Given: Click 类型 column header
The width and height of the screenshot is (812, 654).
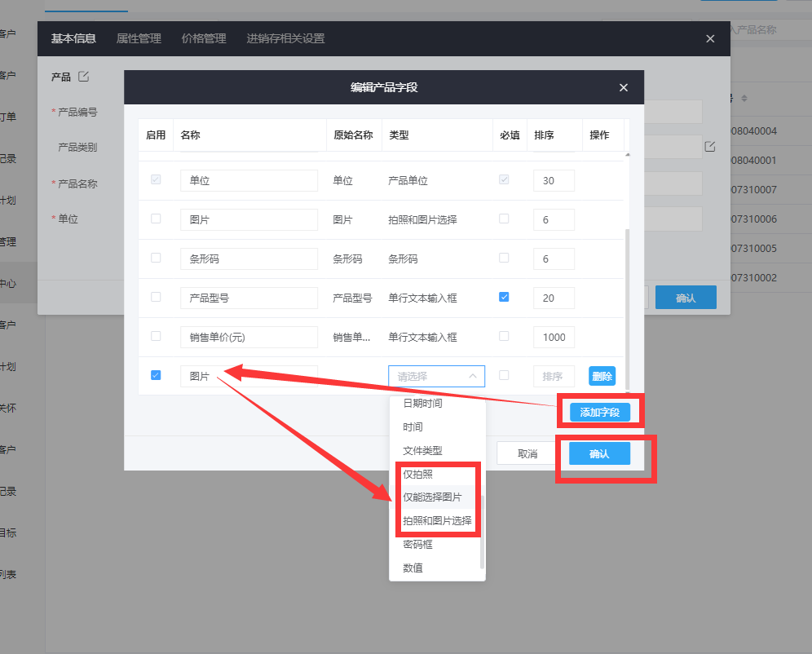Looking at the screenshot, I should [399, 135].
